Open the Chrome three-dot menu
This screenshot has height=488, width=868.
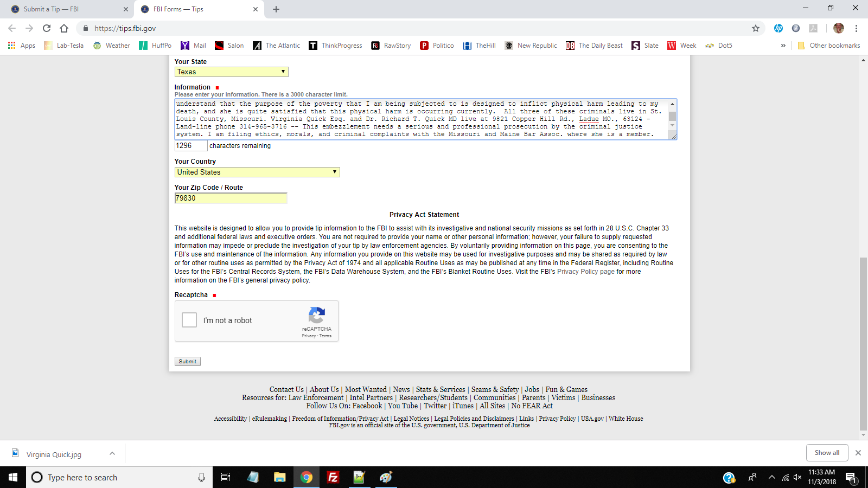[856, 28]
